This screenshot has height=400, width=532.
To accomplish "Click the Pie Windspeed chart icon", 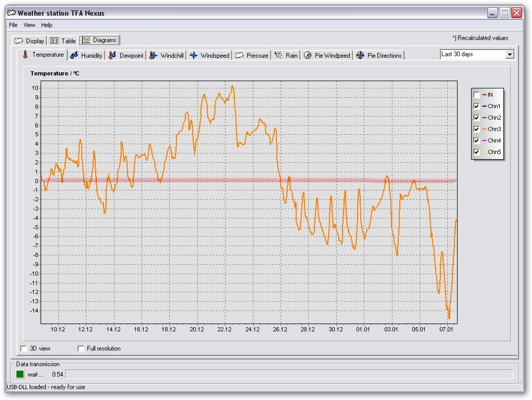I will pyautogui.click(x=308, y=55).
